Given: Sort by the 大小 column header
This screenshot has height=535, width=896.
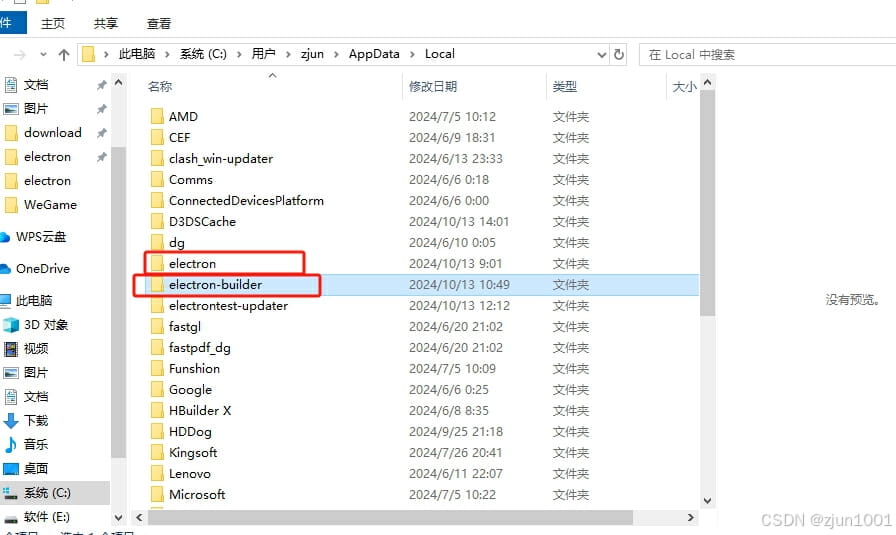Looking at the screenshot, I should point(684,86).
